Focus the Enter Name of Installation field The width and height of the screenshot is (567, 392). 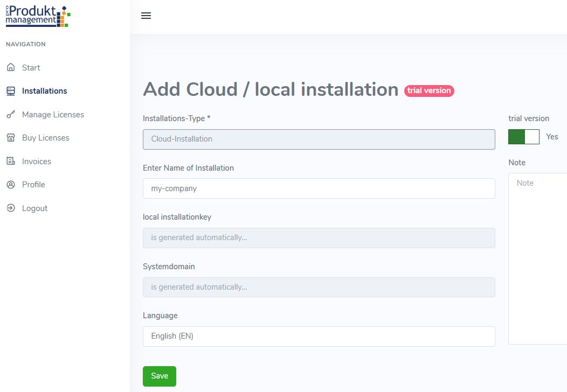(x=319, y=188)
